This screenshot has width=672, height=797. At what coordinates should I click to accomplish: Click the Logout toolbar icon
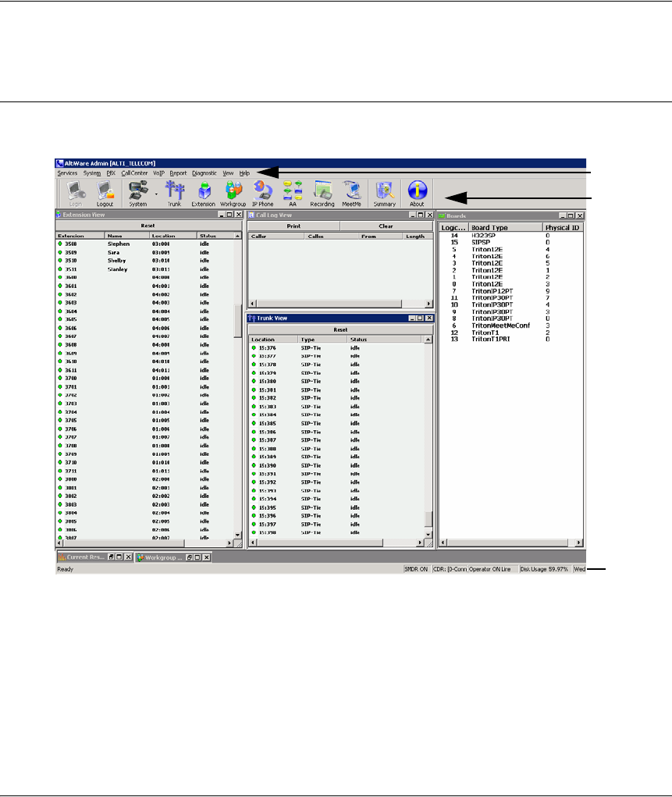(105, 194)
